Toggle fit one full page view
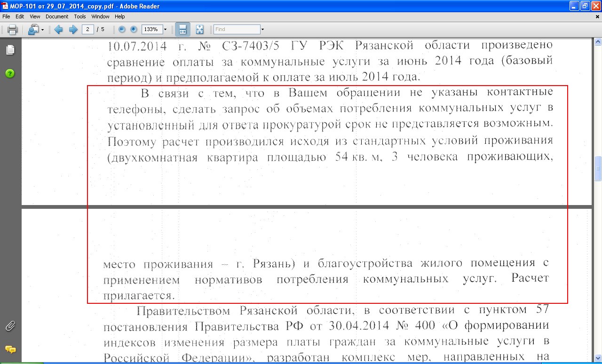Image resolution: width=602 pixels, height=364 pixels. point(199,30)
